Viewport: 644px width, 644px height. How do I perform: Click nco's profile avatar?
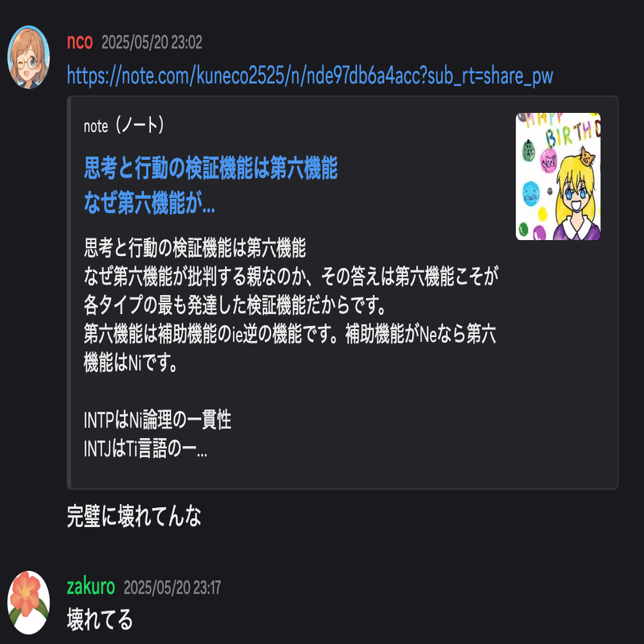(x=29, y=57)
